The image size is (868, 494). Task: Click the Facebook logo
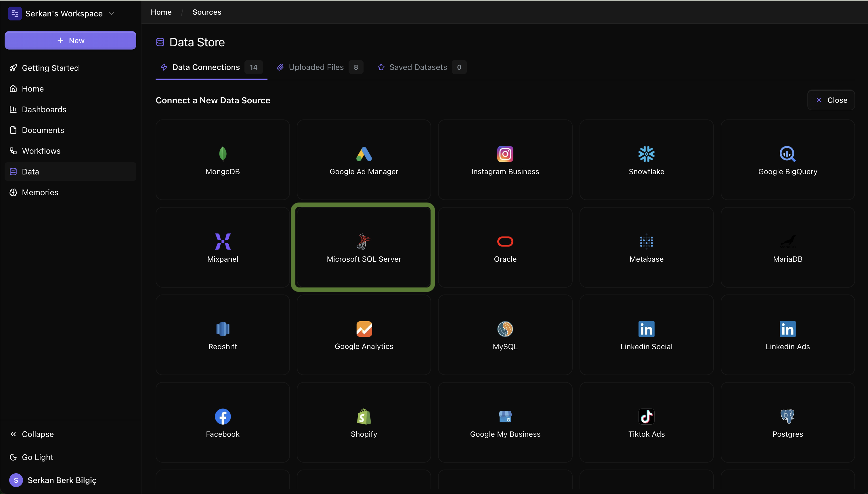(x=223, y=416)
